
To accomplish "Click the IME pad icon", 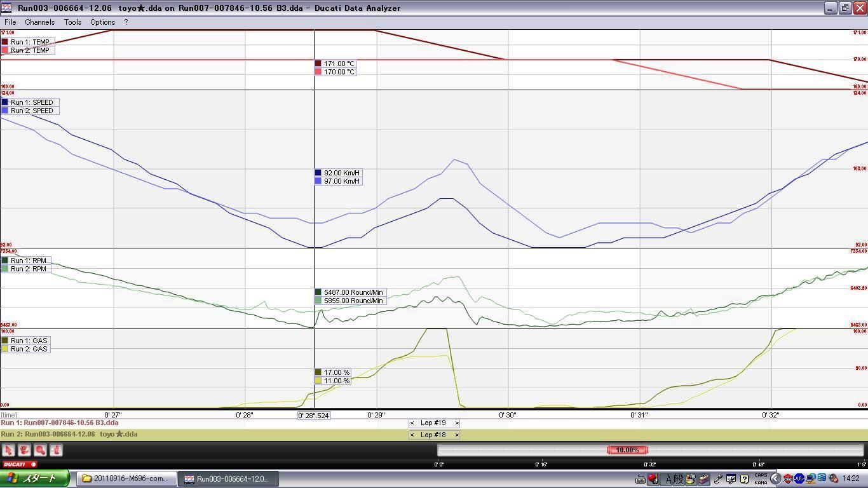I will coord(691,479).
